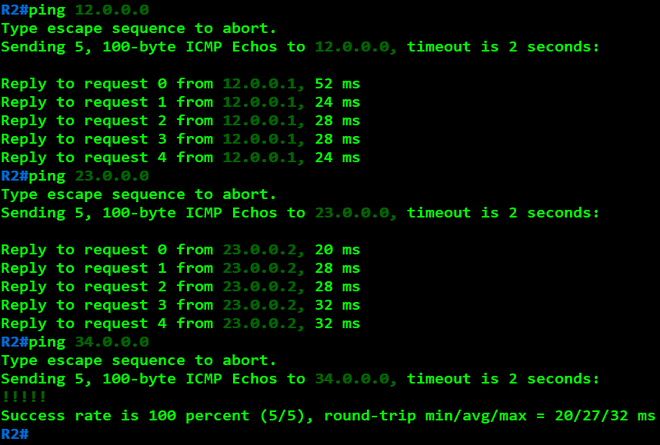This screenshot has height=445, width=660.
Task: Select reply to request 4 from 23.0.0.2
Action: pos(180,324)
